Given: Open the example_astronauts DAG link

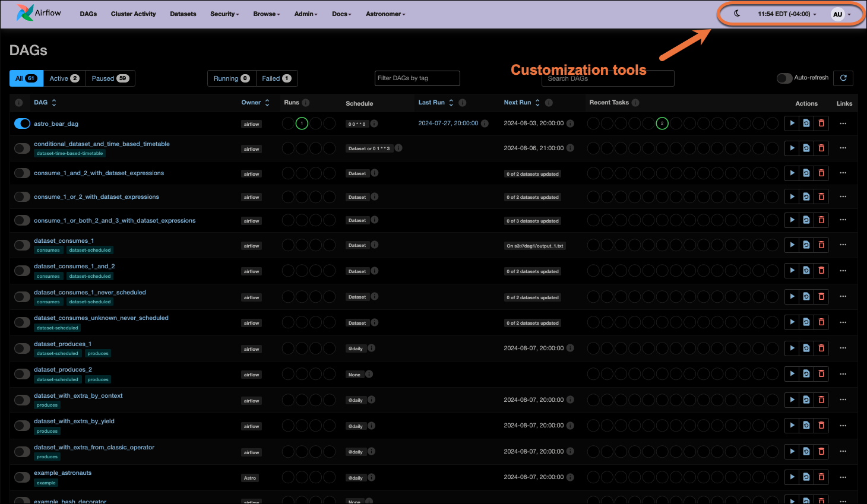Looking at the screenshot, I should (x=62, y=473).
